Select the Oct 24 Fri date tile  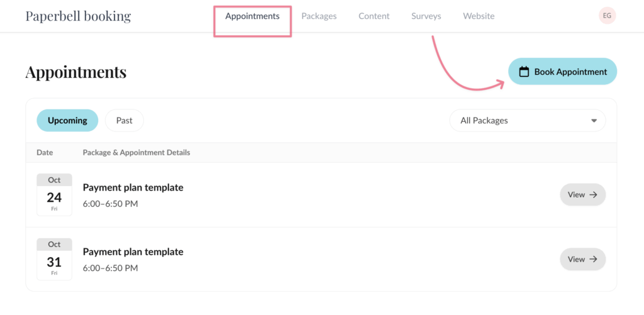click(54, 195)
